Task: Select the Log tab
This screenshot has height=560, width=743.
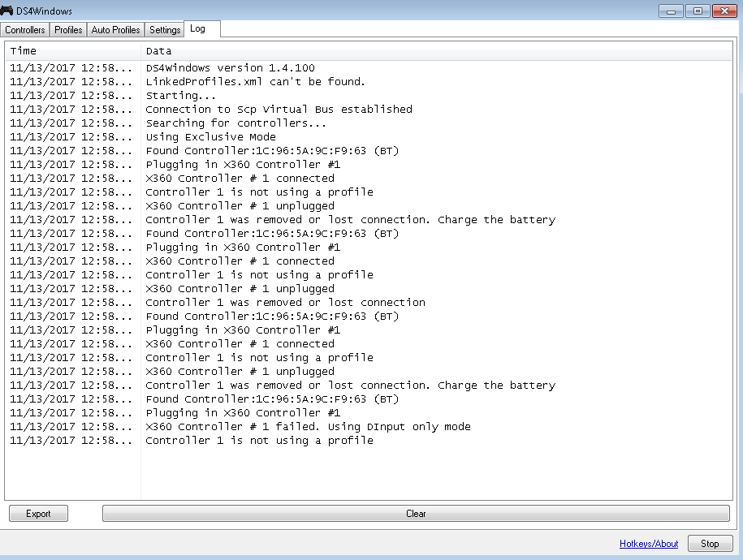Action: [202, 28]
